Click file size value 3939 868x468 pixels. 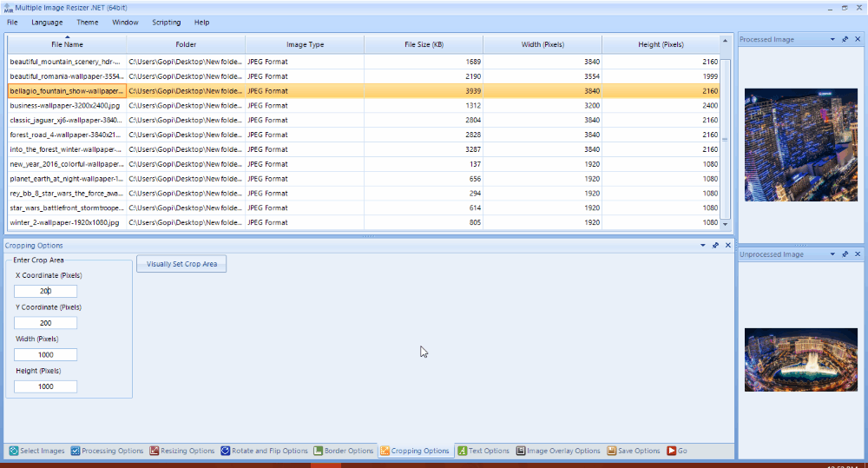point(473,91)
